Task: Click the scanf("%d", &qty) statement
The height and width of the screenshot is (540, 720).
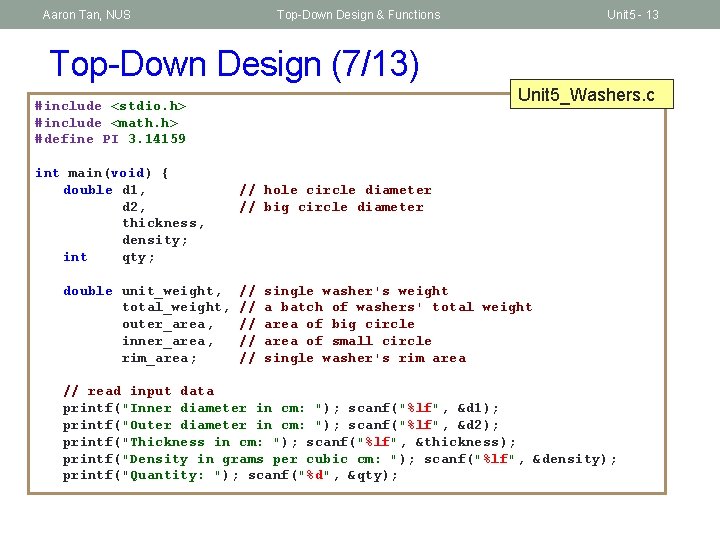Action: point(322,475)
